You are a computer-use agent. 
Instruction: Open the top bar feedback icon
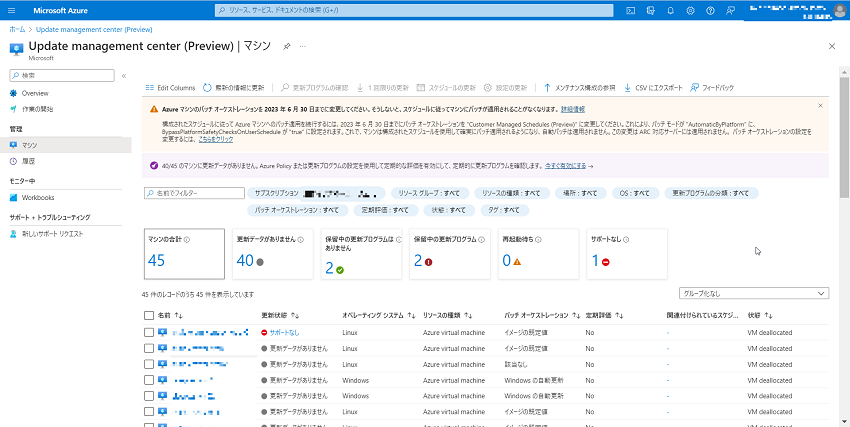pos(730,10)
